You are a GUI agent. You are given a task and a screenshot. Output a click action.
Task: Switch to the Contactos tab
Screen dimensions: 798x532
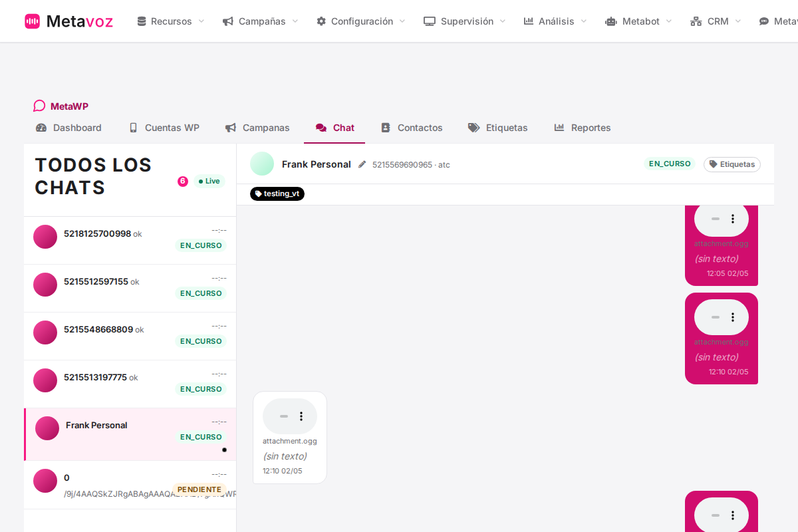pyautogui.click(x=412, y=128)
